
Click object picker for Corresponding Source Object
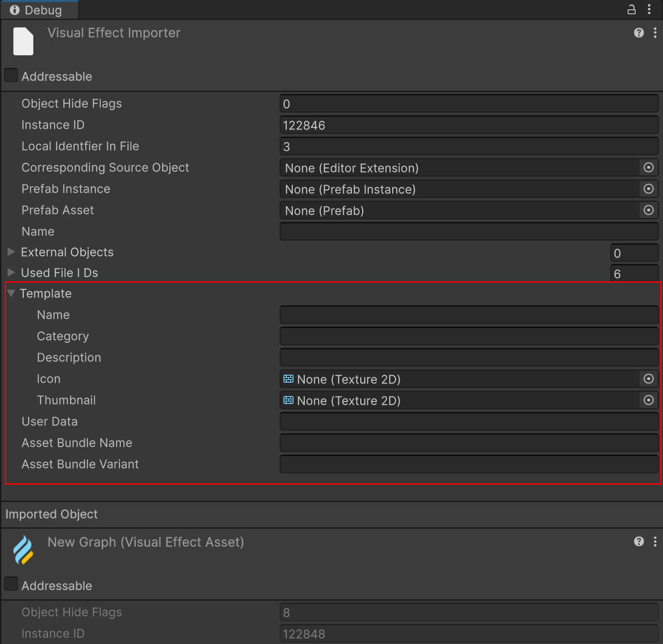click(648, 167)
